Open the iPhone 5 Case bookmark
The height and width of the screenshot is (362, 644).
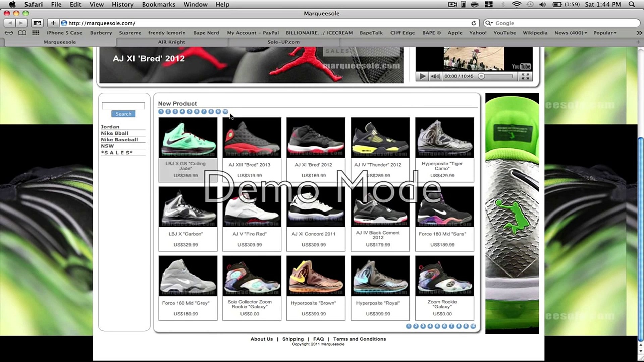coord(64,33)
